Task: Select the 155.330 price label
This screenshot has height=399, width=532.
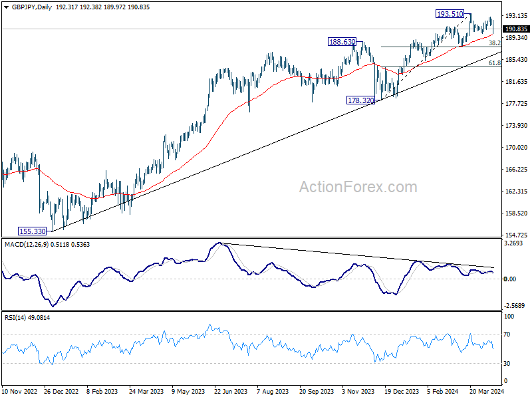Action: 32,231
